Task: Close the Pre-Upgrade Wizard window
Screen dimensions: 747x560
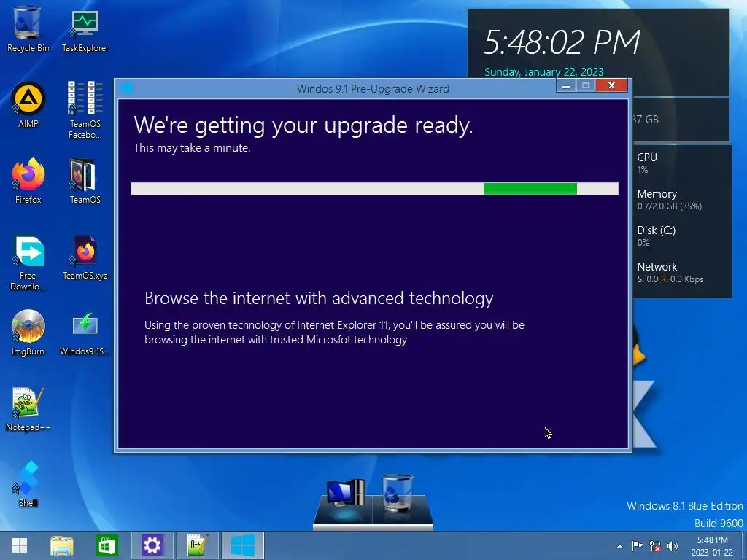Action: click(611, 85)
